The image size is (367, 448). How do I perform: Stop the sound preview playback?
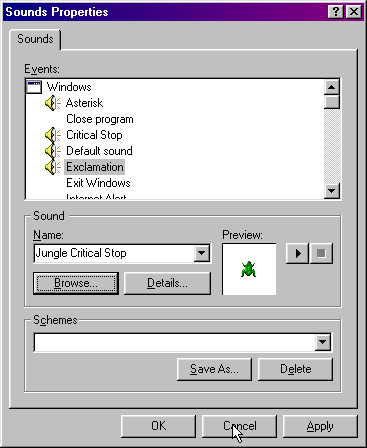(x=321, y=254)
